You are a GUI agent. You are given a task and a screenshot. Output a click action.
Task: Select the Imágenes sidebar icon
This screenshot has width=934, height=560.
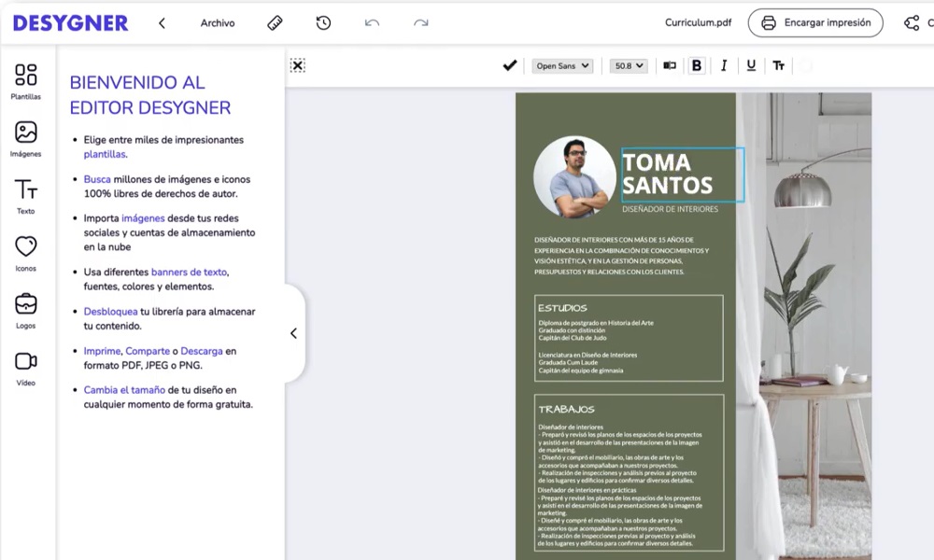click(25, 138)
